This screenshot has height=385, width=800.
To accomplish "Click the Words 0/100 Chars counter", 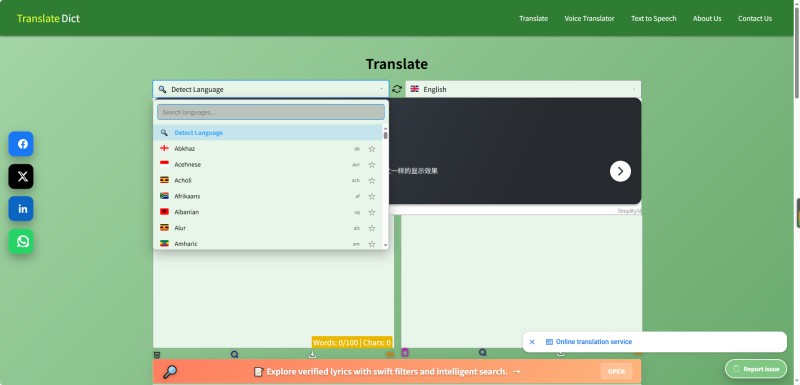I will [352, 343].
